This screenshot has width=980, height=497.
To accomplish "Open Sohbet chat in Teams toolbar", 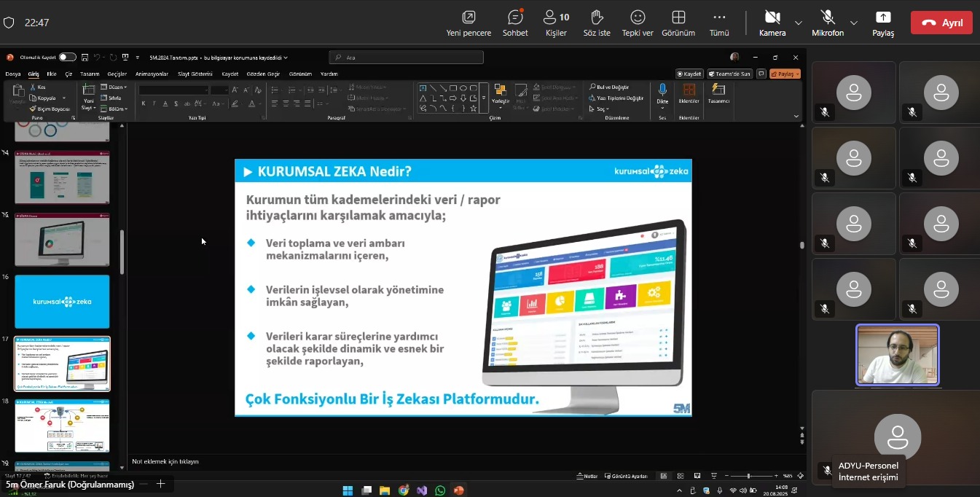I will 515,23.
